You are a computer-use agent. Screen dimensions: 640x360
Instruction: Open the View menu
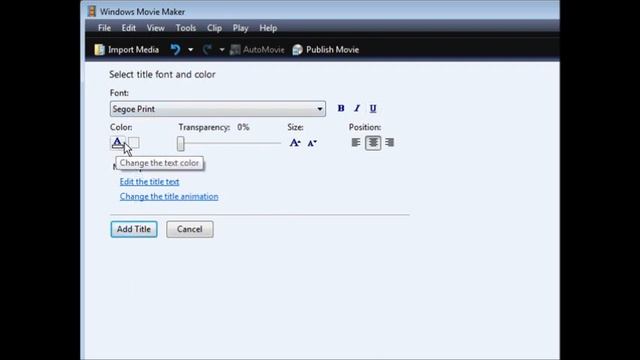[156, 28]
